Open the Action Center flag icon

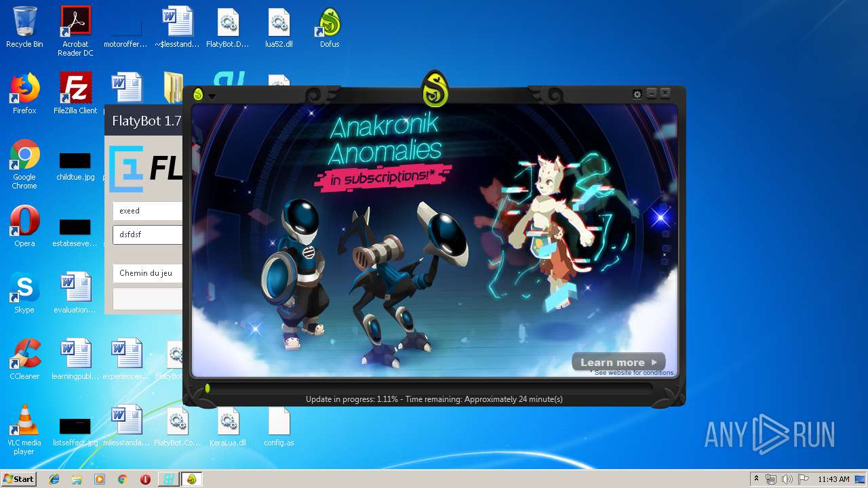pos(804,479)
